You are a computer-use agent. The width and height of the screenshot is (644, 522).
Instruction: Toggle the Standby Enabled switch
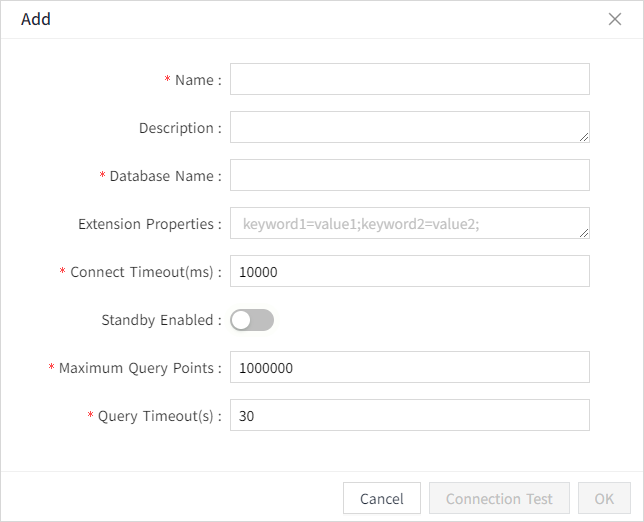point(252,320)
